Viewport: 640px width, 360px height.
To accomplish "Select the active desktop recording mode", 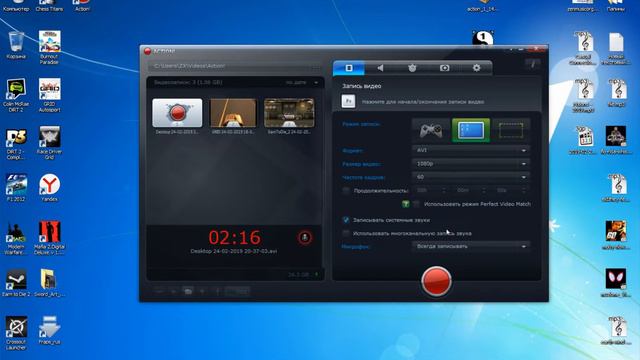I will pyautogui.click(x=471, y=131).
